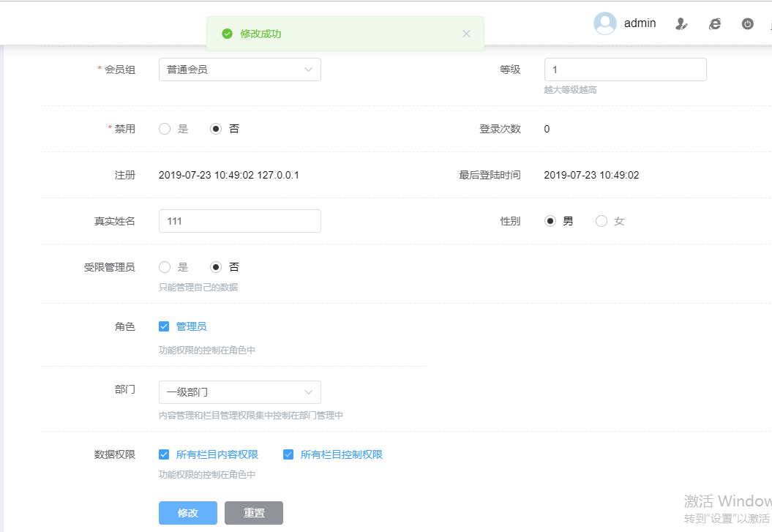Click hint 内容管理和栏目管理权限集中控制在部门管理中
Image resolution: width=772 pixels, height=532 pixels.
tap(250, 416)
